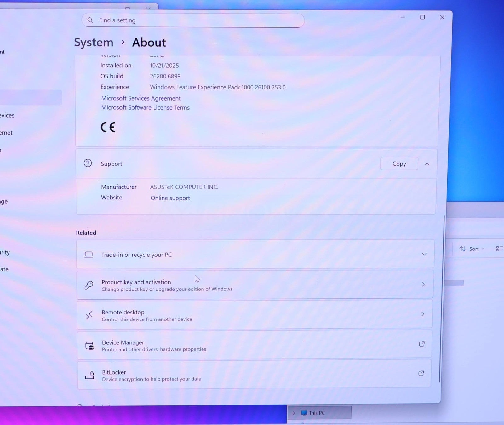The image size is (504, 425).
Task: Click the Find a setting search field
Action: (195, 20)
